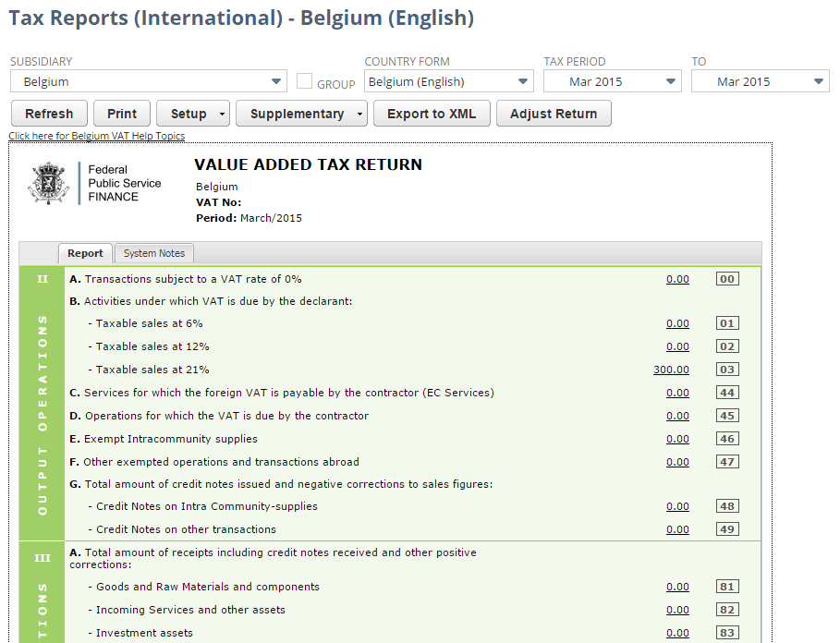Open the 0.00 amount for VAT rate of 0%
This screenshot has width=840, height=643.
coord(677,278)
